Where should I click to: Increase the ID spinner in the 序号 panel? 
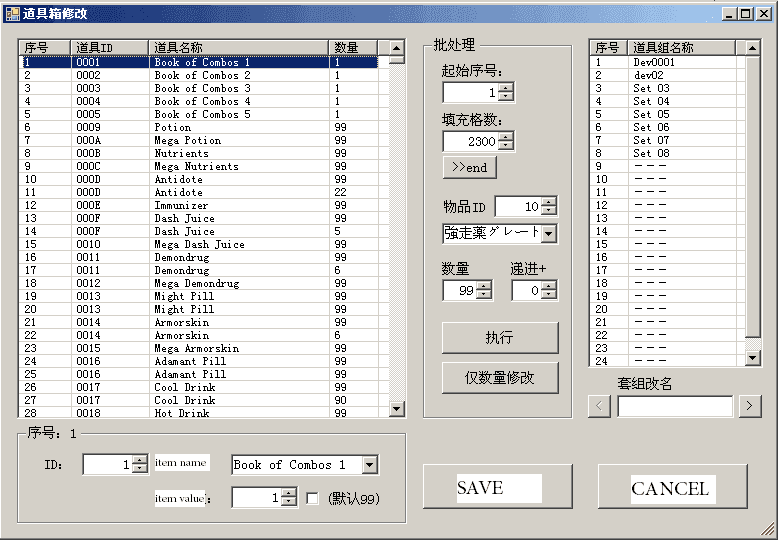click(x=140, y=460)
